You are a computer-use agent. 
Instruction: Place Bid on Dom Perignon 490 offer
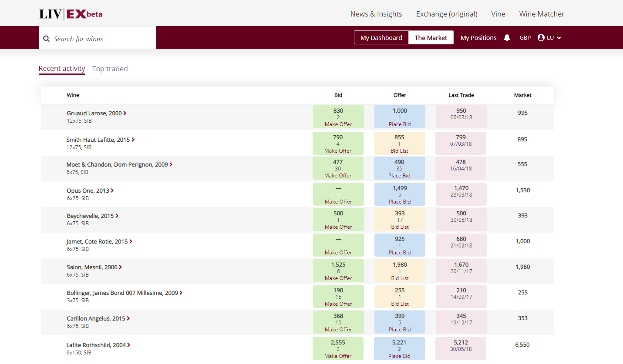click(399, 176)
